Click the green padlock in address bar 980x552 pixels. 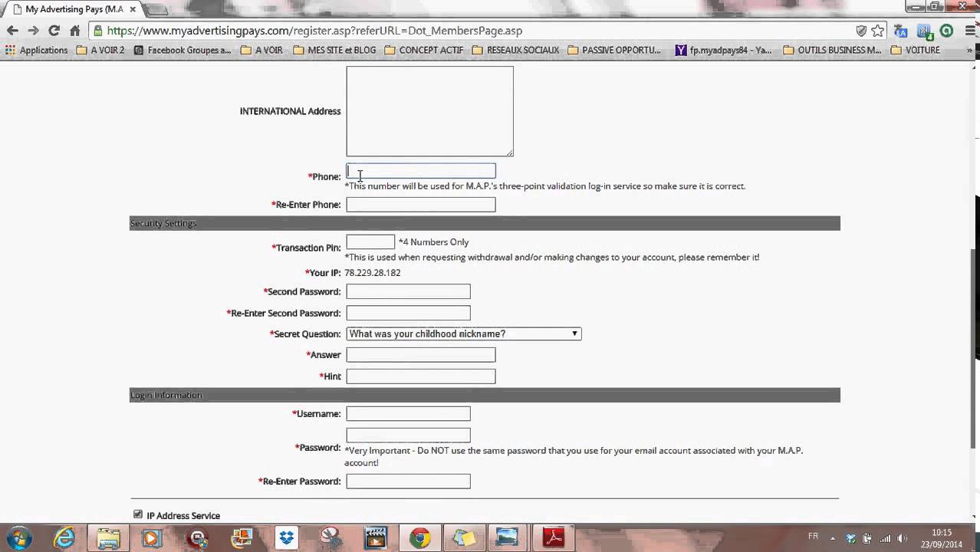98,31
